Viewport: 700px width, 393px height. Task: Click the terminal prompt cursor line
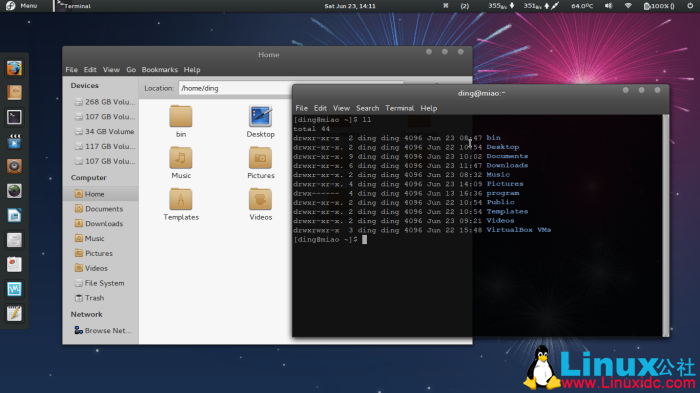tap(330, 239)
